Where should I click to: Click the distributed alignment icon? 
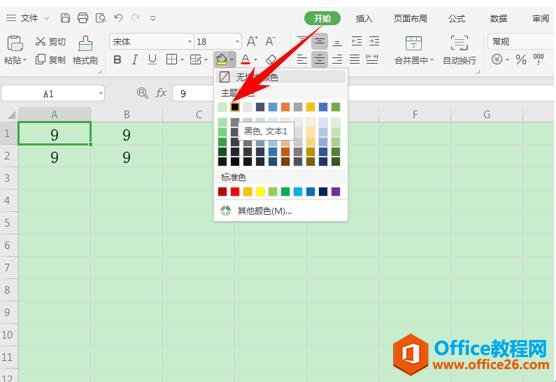[x=372, y=59]
